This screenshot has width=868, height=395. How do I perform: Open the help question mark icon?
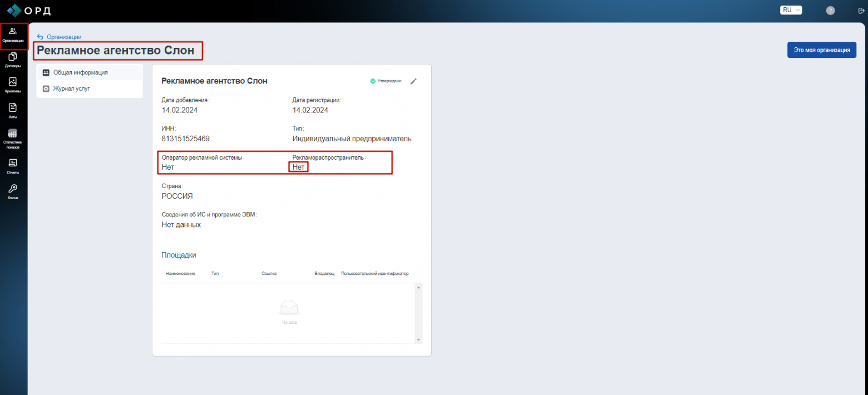click(831, 11)
